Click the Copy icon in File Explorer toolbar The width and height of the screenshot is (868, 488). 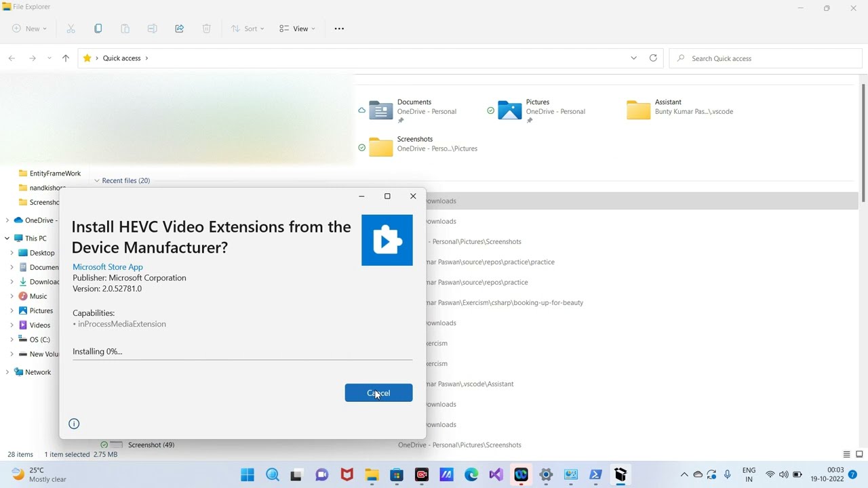pyautogui.click(x=98, y=28)
